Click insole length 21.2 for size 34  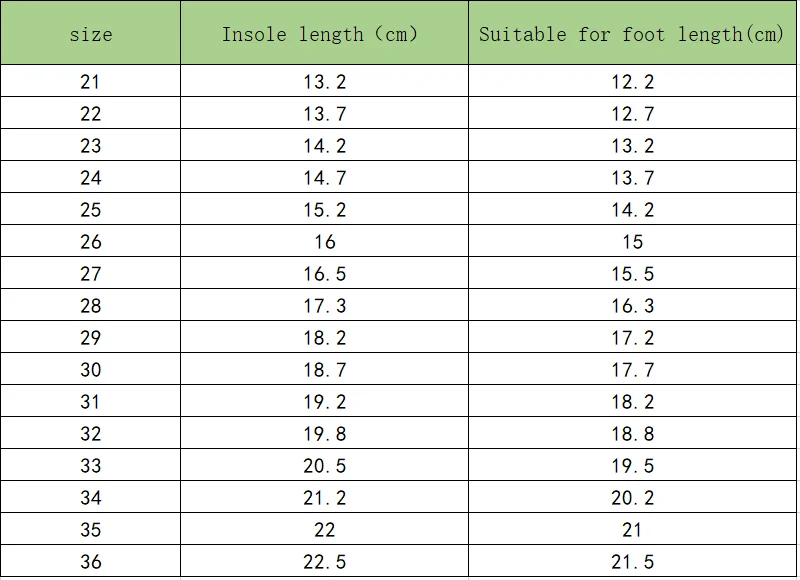(x=324, y=498)
